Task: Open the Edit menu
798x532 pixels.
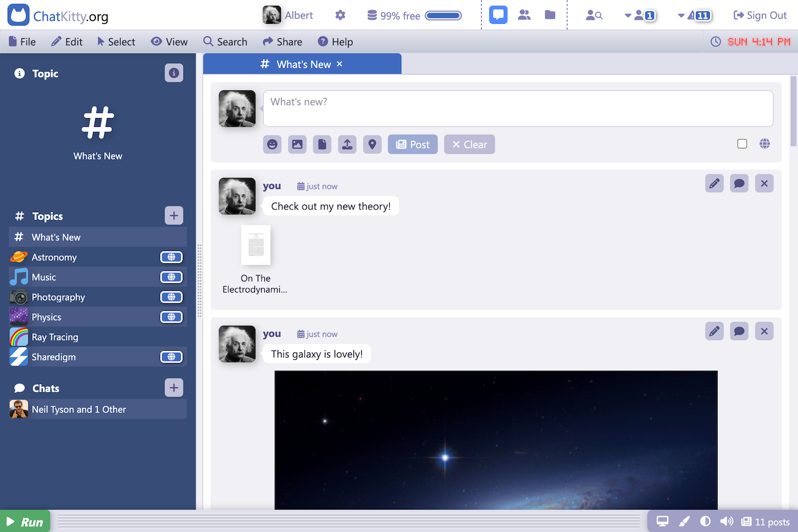Action: (66, 42)
